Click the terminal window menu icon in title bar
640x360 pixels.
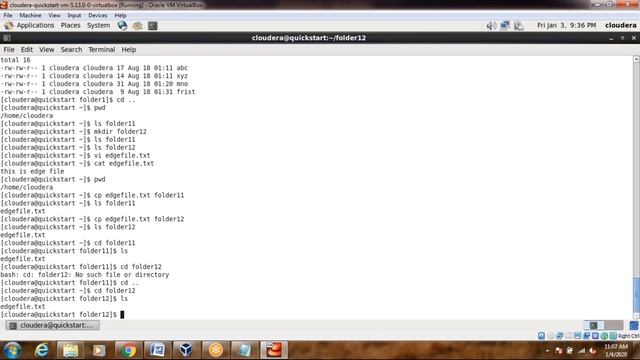click(7, 38)
